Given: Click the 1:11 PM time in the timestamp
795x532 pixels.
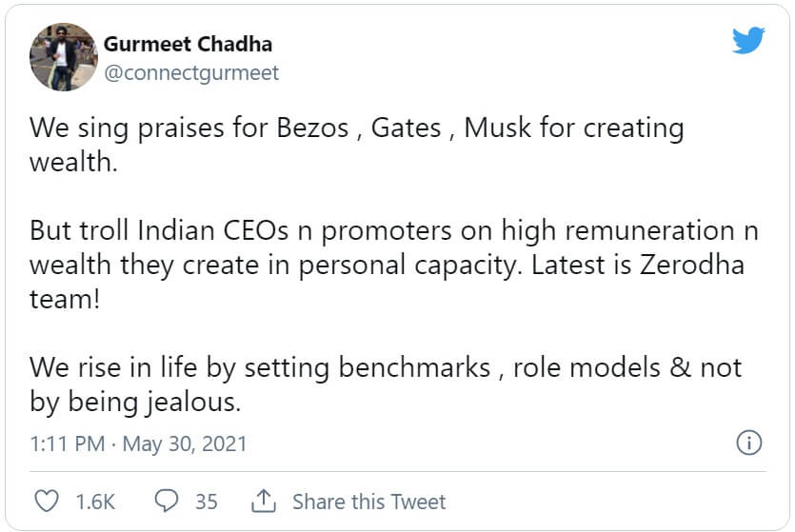Looking at the screenshot, I should tap(65, 443).
